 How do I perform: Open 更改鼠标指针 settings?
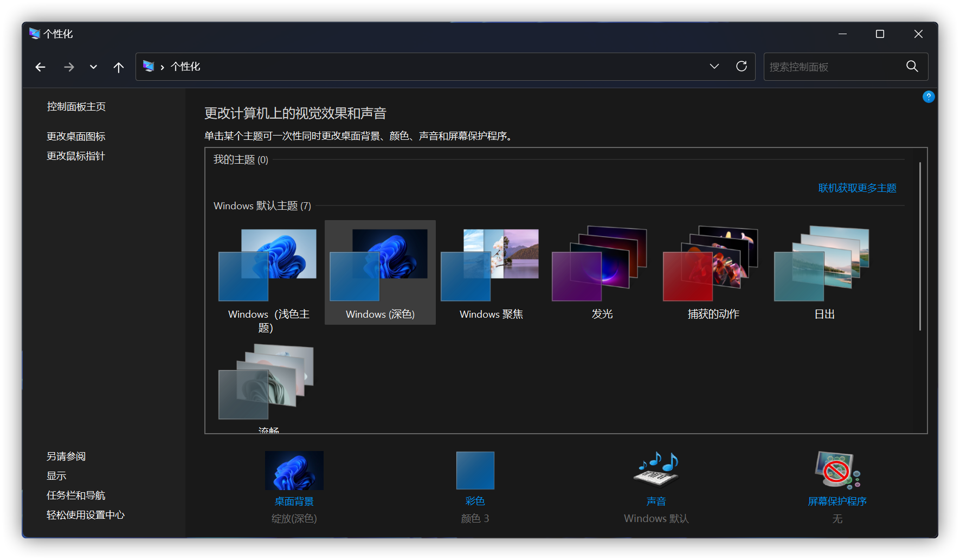click(x=75, y=156)
